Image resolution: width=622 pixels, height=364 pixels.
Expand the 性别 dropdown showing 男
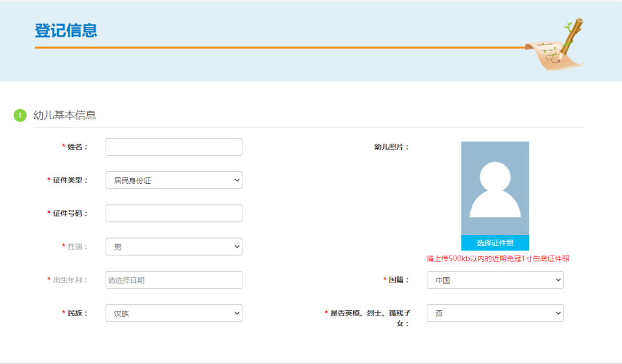[173, 247]
